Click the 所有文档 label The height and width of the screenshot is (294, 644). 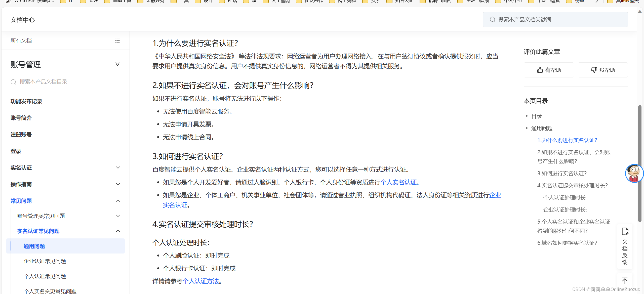pos(21,41)
